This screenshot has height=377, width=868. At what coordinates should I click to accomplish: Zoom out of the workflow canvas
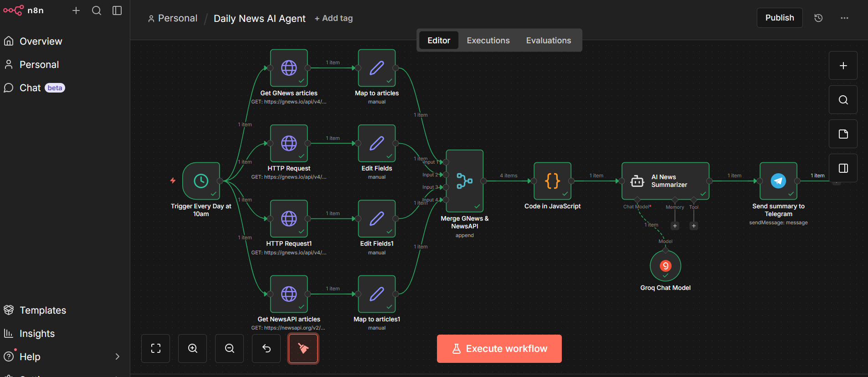[230, 348]
